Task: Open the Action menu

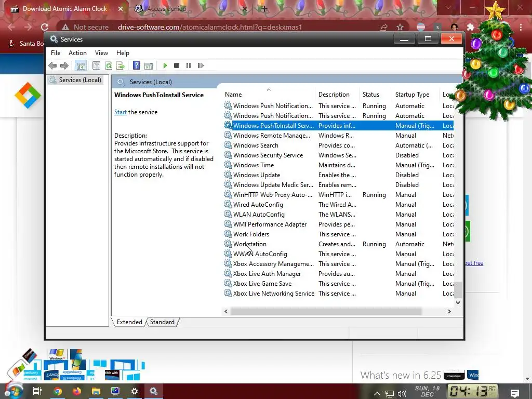Action: coord(77,53)
